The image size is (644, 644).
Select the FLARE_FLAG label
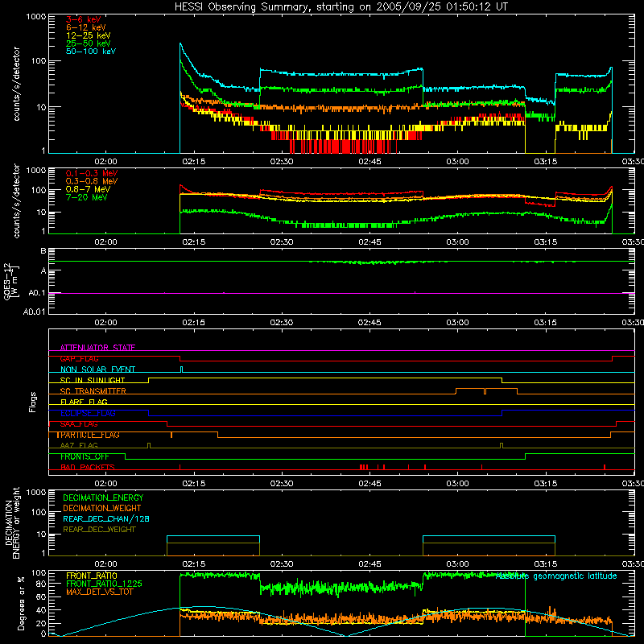click(84, 402)
